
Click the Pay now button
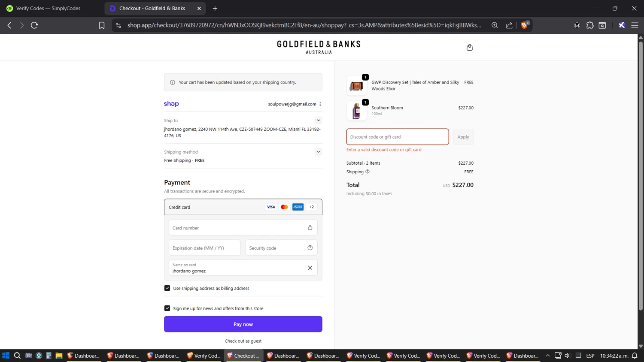(243, 324)
